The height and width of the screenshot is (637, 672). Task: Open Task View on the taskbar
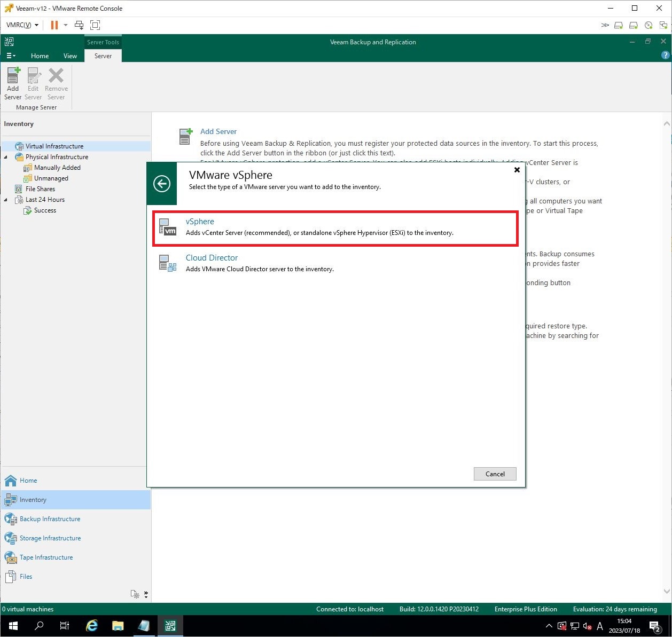pyautogui.click(x=64, y=626)
